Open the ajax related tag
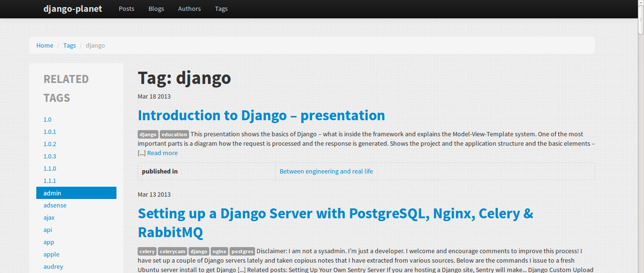This screenshot has width=644, height=273. point(76,217)
